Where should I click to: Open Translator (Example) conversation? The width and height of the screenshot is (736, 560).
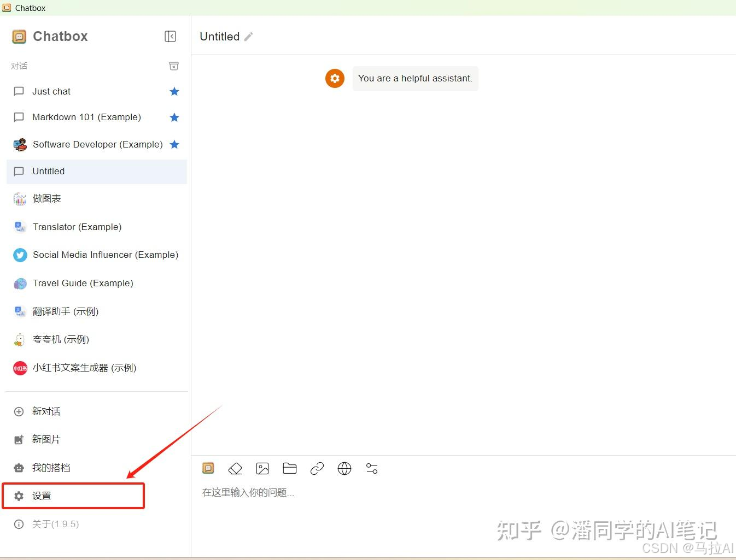97,227
